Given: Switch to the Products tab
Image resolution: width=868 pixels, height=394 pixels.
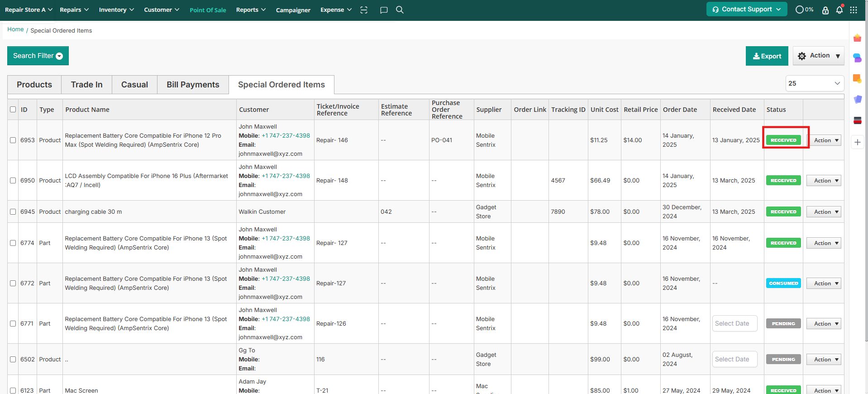Looking at the screenshot, I should 34,85.
